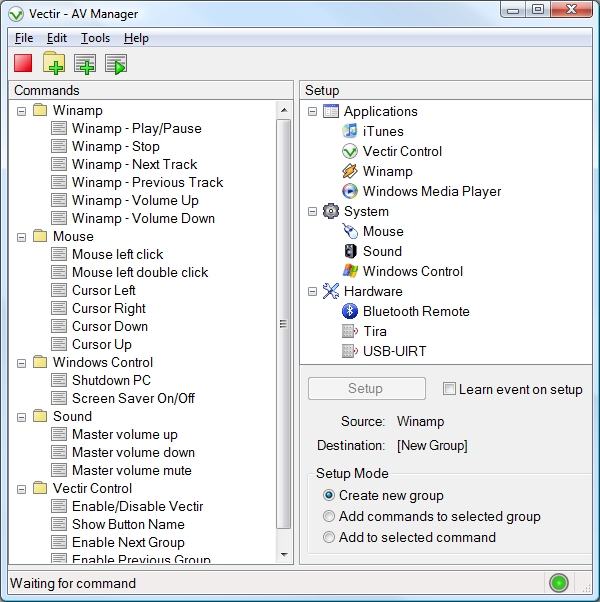The height and width of the screenshot is (602, 600).
Task: Click the add new command toolbar icon
Action: [85, 64]
